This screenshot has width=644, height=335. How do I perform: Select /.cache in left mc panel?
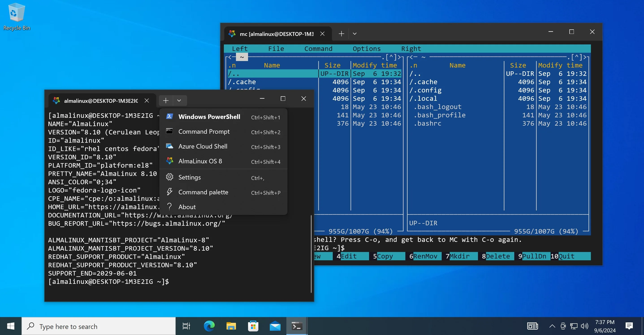315,82
